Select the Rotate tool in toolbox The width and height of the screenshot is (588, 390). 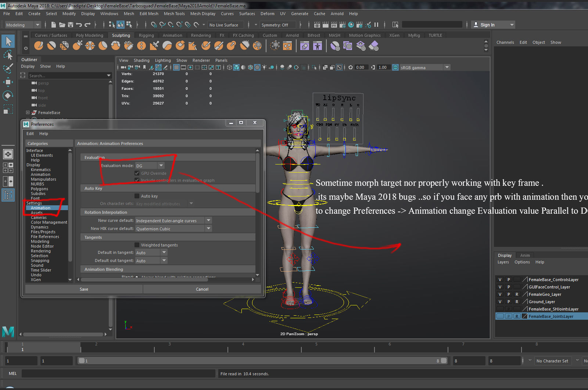point(8,96)
